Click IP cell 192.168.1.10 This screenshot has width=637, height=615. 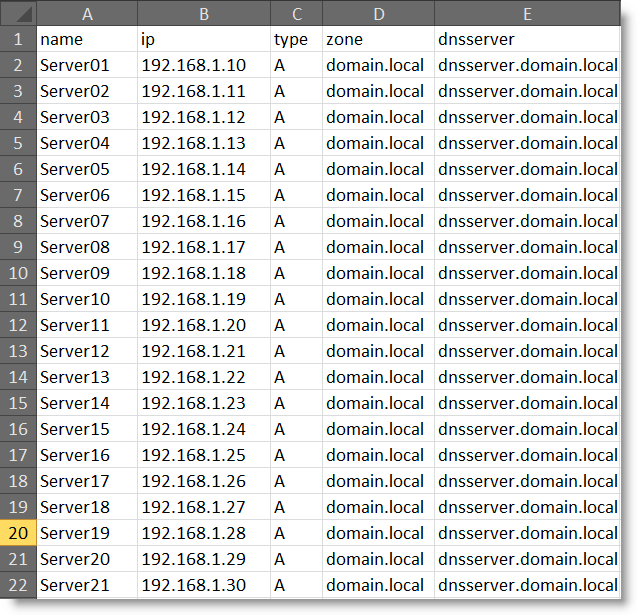204,65
